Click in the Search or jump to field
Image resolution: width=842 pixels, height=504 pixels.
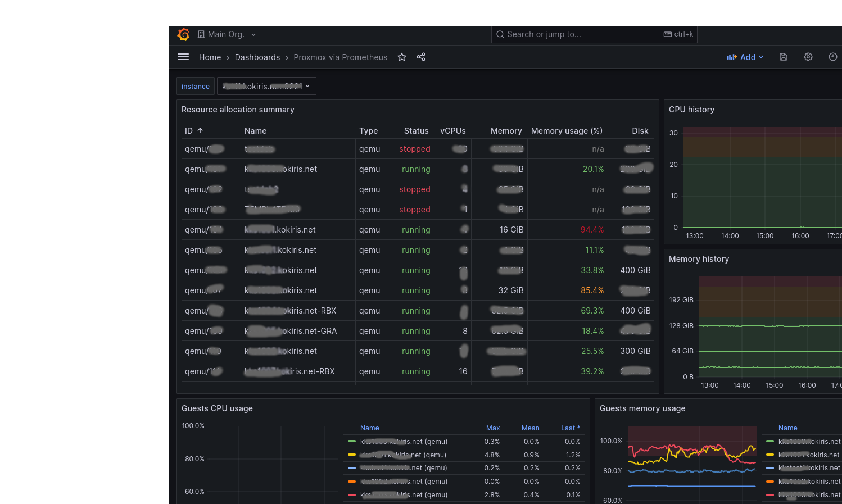click(x=585, y=34)
